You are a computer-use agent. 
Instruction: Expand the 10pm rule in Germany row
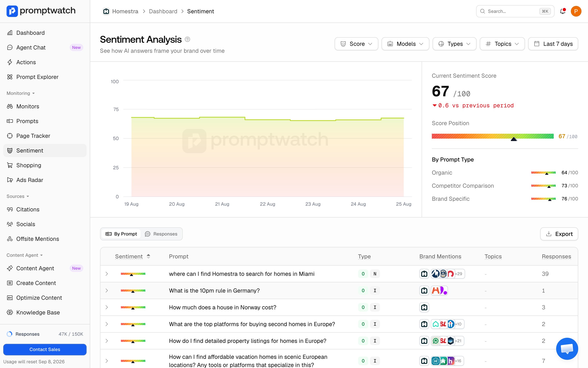[x=107, y=291]
